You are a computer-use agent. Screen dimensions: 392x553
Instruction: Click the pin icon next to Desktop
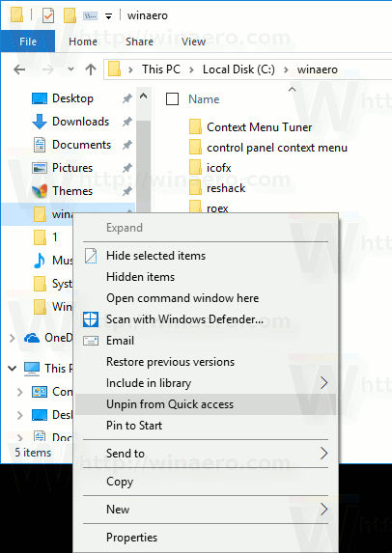[127, 98]
